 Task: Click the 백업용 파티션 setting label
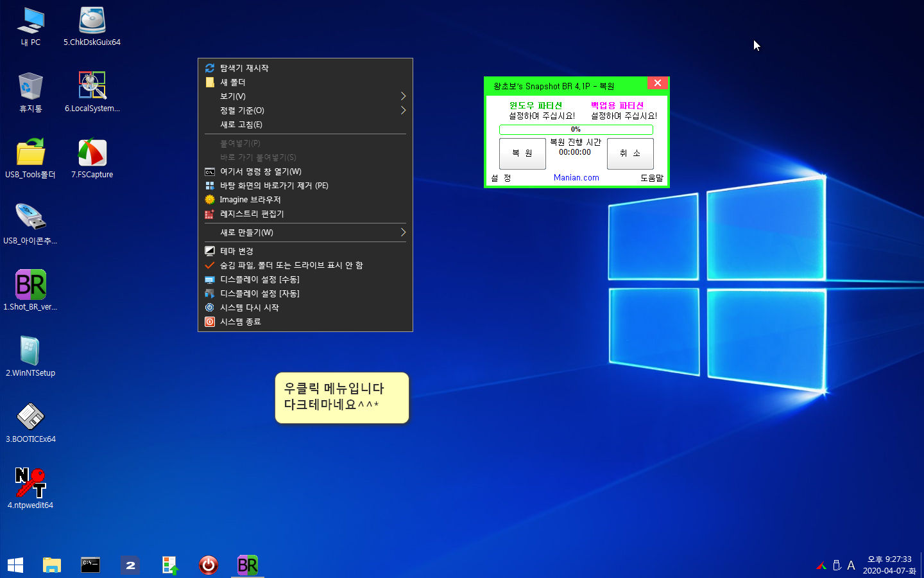point(617,105)
